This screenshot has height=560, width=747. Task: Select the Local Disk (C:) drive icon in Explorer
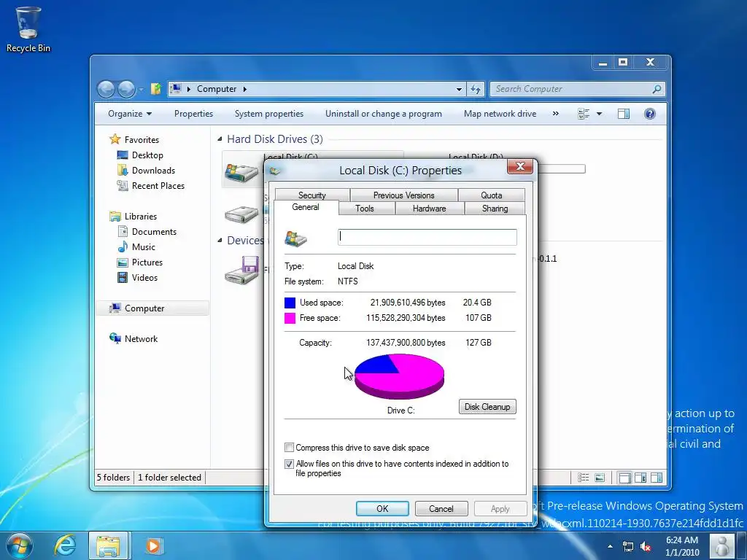point(241,172)
